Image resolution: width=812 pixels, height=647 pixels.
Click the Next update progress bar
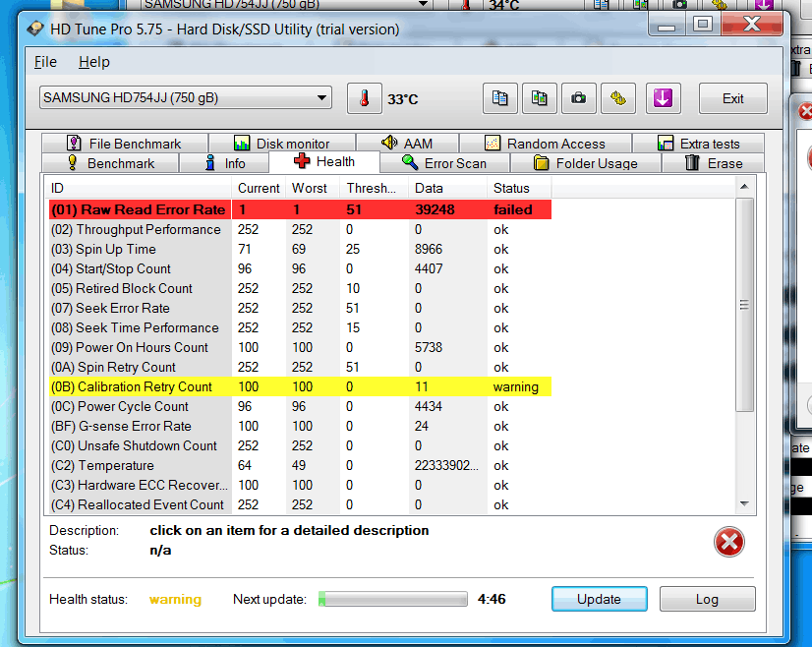[x=393, y=599]
